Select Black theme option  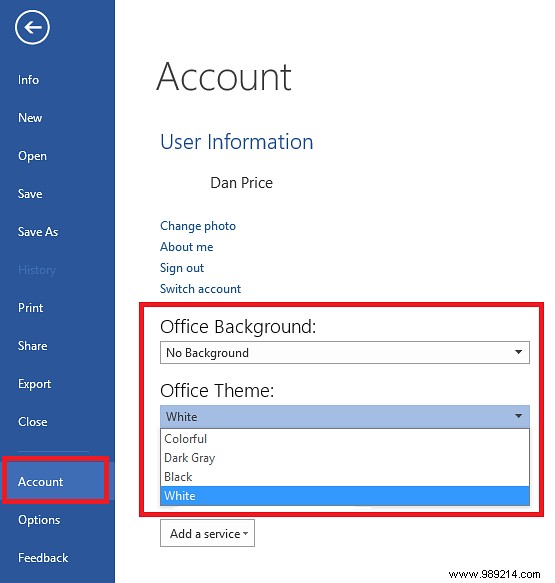coord(345,477)
